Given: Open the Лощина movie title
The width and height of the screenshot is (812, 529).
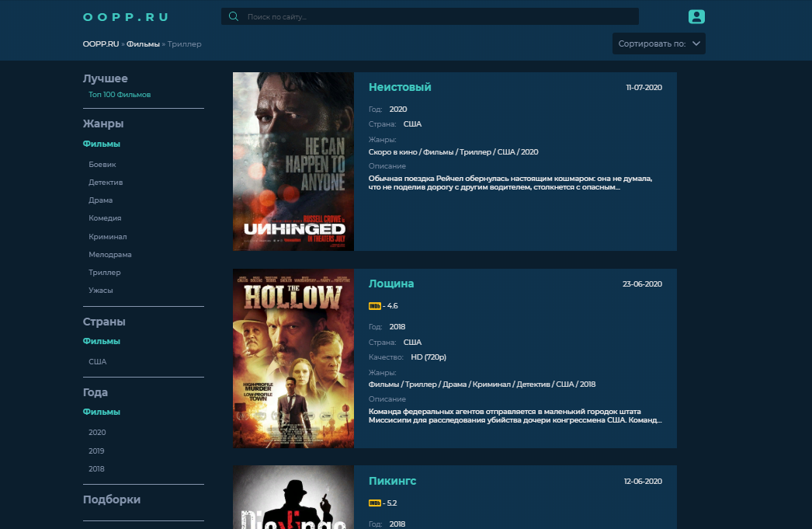Looking at the screenshot, I should 391,284.
